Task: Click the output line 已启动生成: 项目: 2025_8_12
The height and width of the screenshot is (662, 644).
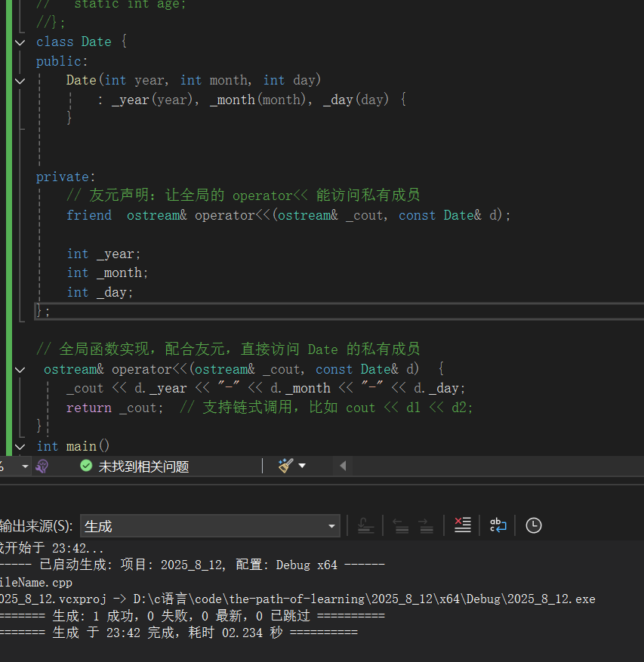Action: (193, 565)
